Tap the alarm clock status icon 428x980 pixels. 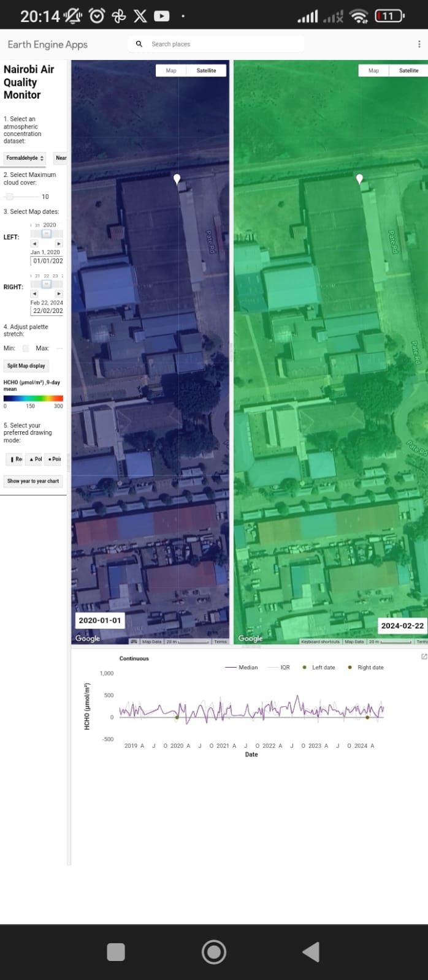97,16
